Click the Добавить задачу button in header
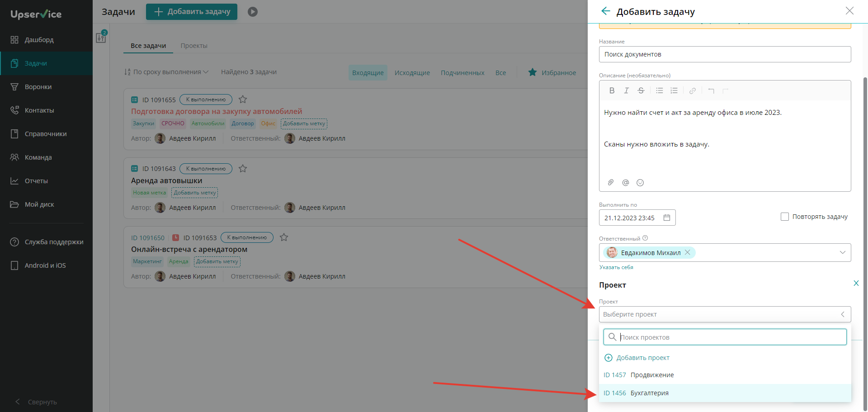 [192, 12]
